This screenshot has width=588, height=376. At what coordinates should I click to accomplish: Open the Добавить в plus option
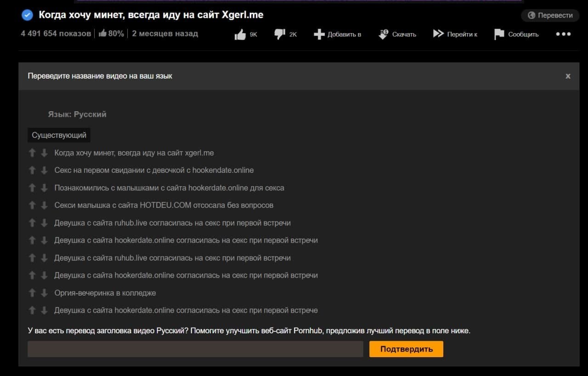point(337,34)
